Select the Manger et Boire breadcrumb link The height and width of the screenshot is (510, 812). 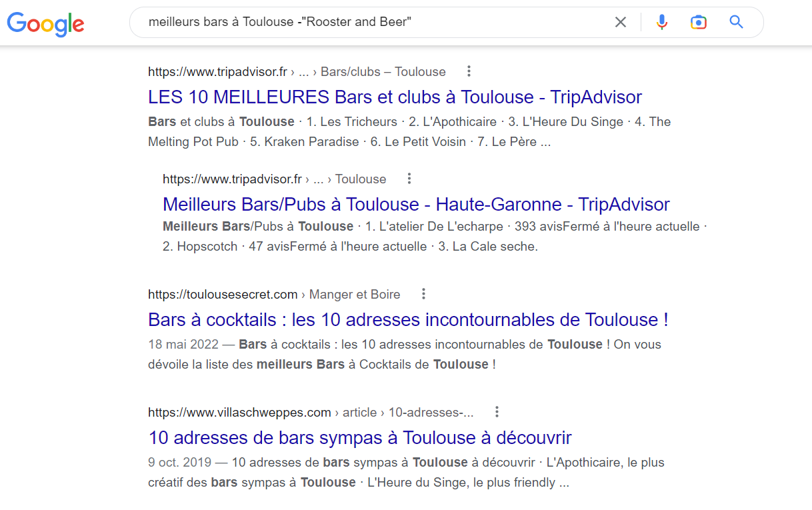tap(354, 294)
